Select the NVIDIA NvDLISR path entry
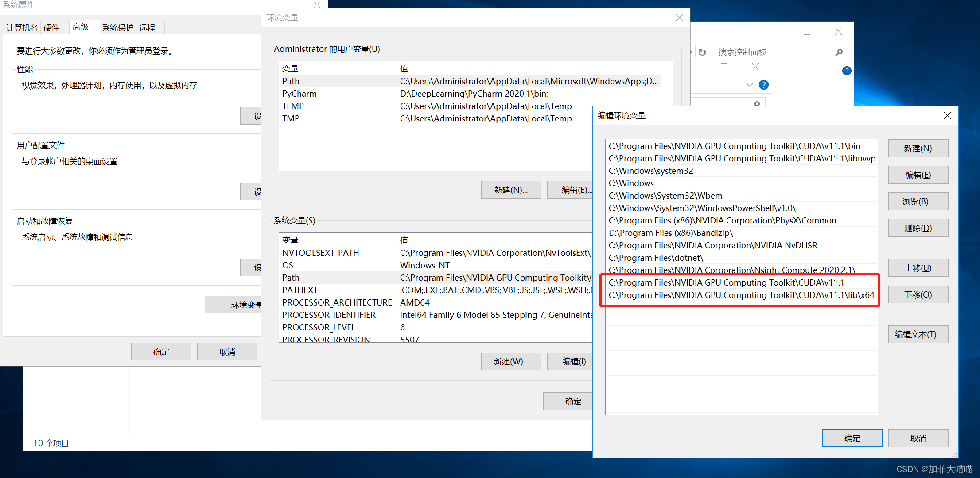 point(741,245)
